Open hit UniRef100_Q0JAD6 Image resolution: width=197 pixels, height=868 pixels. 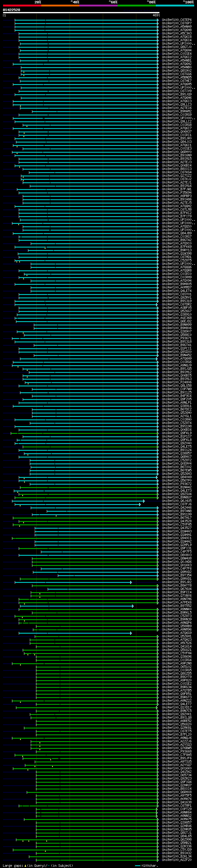177,562
